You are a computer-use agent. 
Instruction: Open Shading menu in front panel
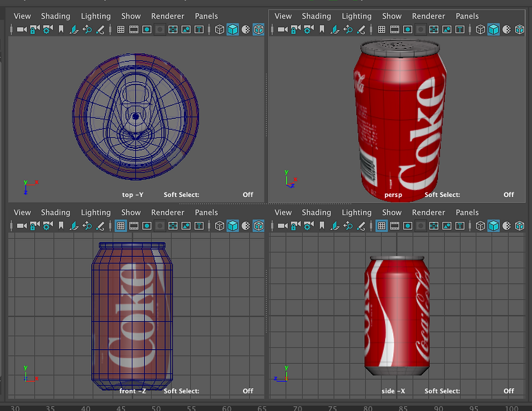pos(55,212)
